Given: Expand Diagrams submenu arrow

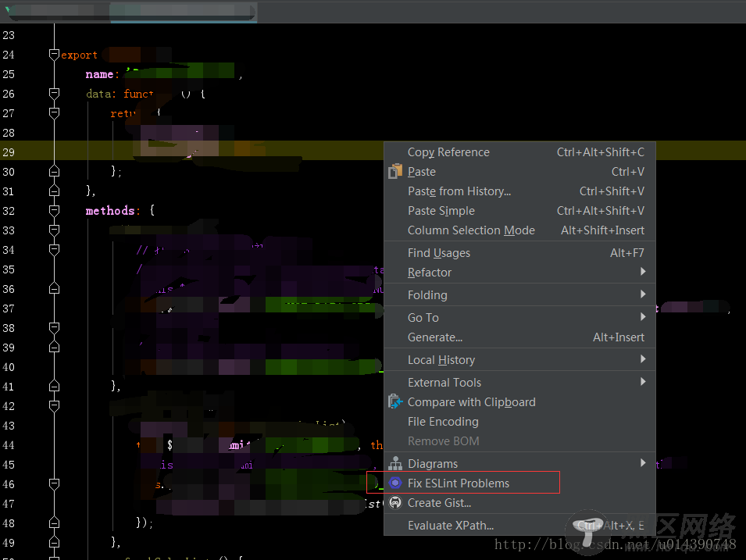Looking at the screenshot, I should pyautogui.click(x=643, y=462).
